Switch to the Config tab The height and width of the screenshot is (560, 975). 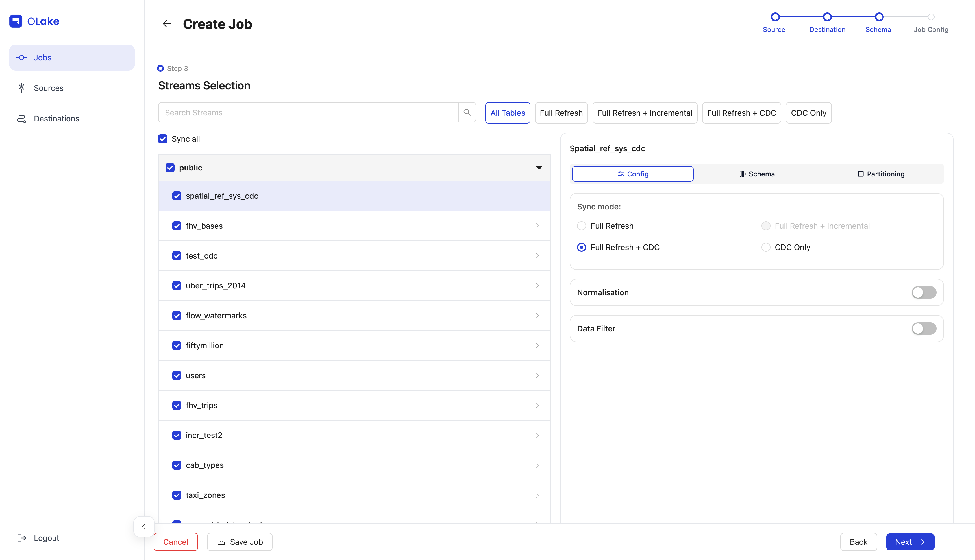633,174
